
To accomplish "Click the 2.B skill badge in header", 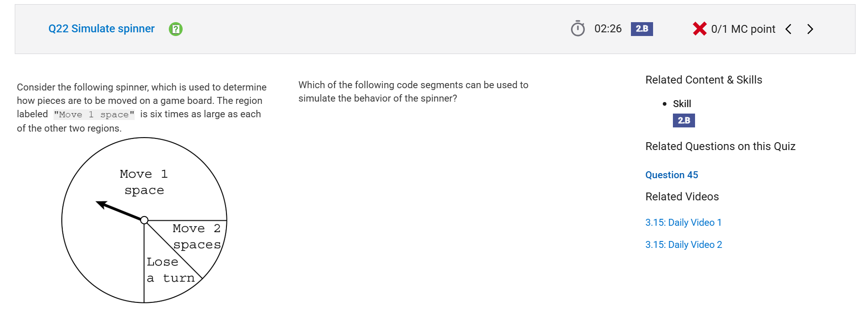I will 642,29.
